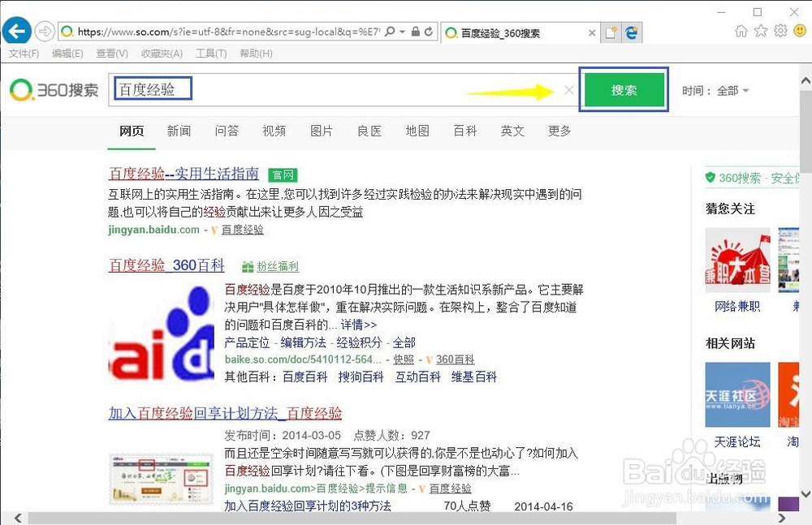Screen dimensions: 812x525
Task: Open the 编辑(E) menu
Action: 68,54
